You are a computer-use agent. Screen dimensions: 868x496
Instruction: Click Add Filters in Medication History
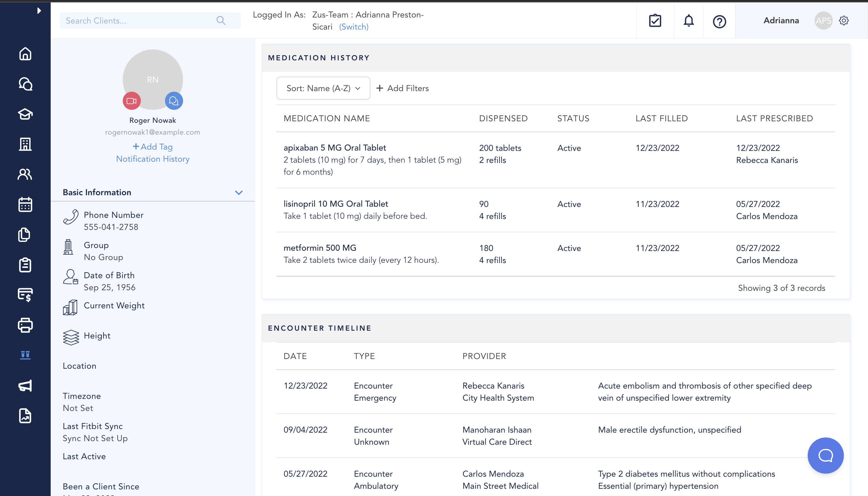tap(403, 88)
